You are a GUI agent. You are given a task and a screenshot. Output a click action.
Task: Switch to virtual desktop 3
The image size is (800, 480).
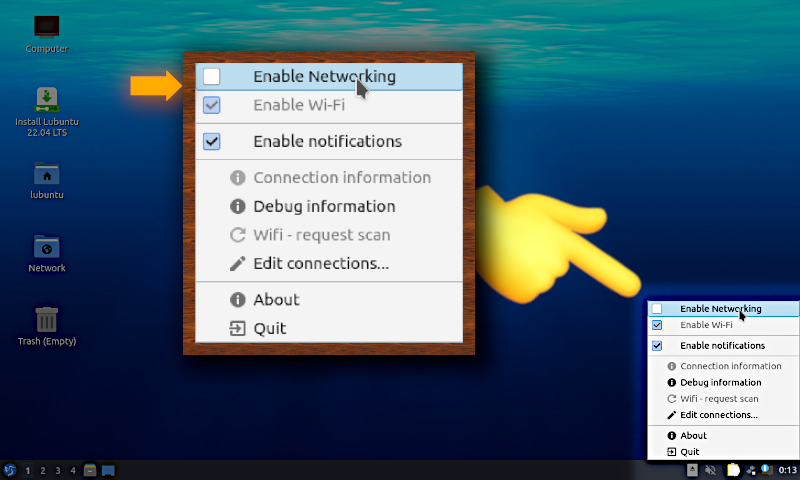[x=58, y=470]
